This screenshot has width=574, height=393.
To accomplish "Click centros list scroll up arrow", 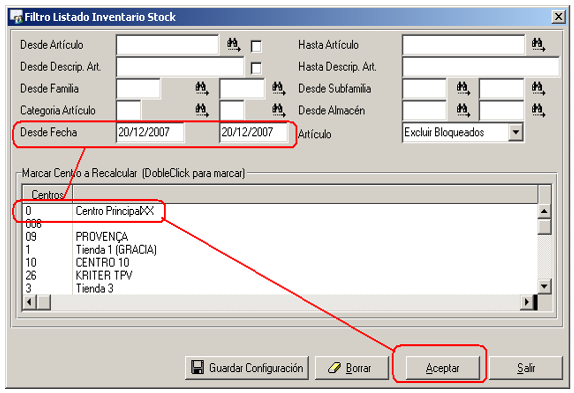I will pos(544,211).
